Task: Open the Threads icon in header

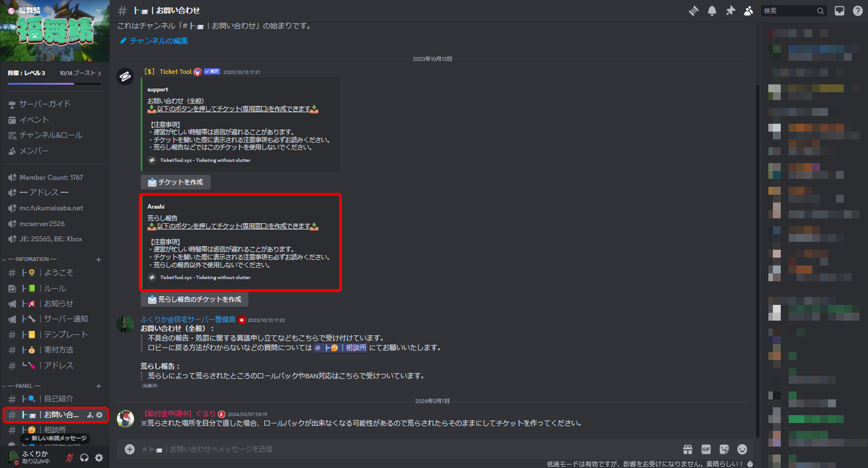Action: 693,11
